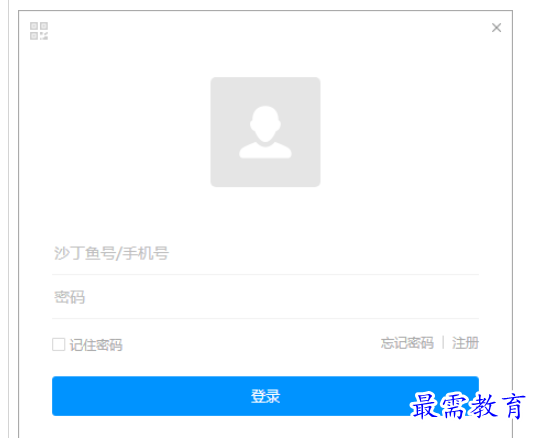Click the blue 登录 button
The width and height of the screenshot is (534, 438).
(265, 396)
